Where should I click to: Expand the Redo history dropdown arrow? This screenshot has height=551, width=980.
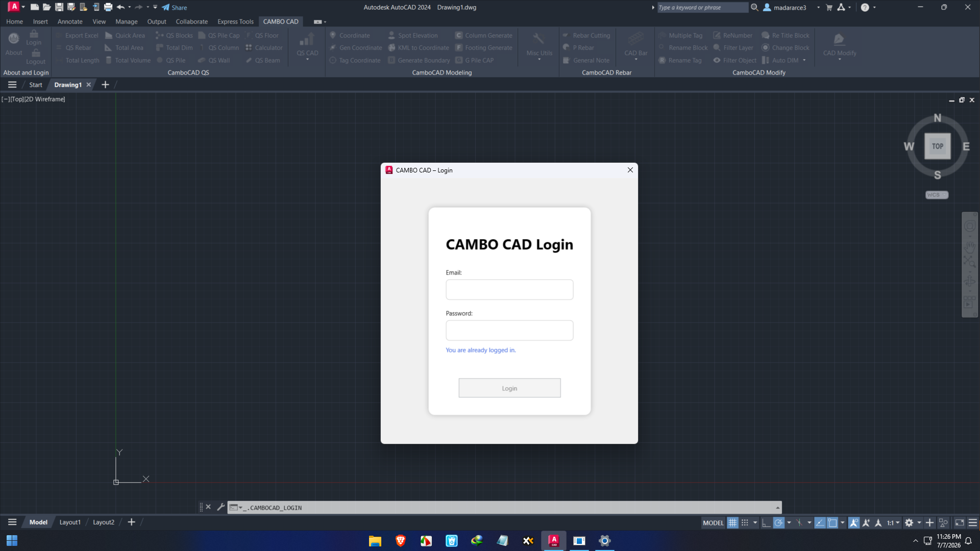[x=148, y=7]
